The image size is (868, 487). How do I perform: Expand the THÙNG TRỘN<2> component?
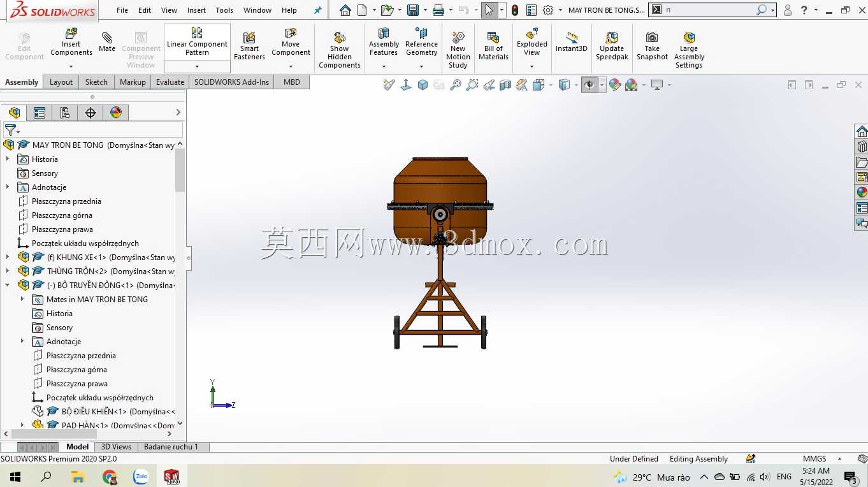[8, 272]
